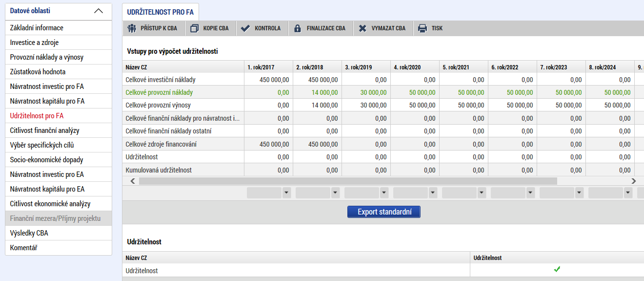The height and width of the screenshot is (281, 644).
Task: Go to Provozní náklady a výnosy
Action: [x=59, y=57]
